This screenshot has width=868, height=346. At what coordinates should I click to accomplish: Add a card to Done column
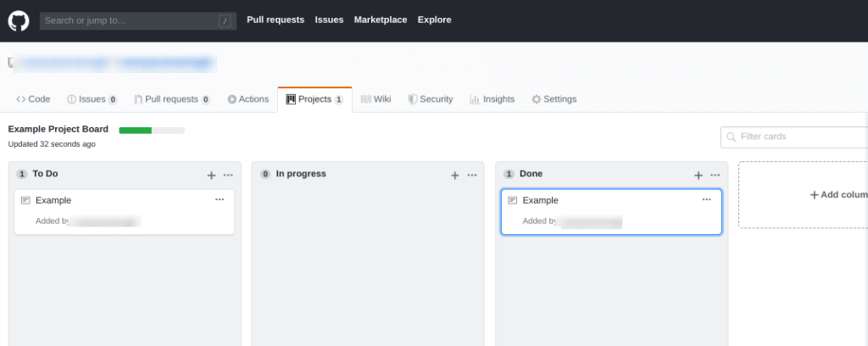[x=698, y=175]
